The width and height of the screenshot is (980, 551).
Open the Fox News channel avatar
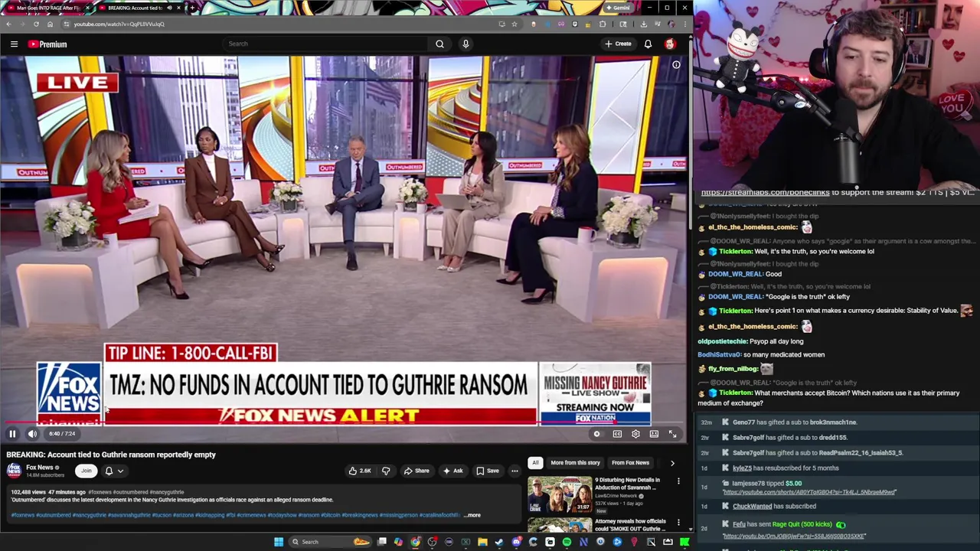(x=14, y=470)
